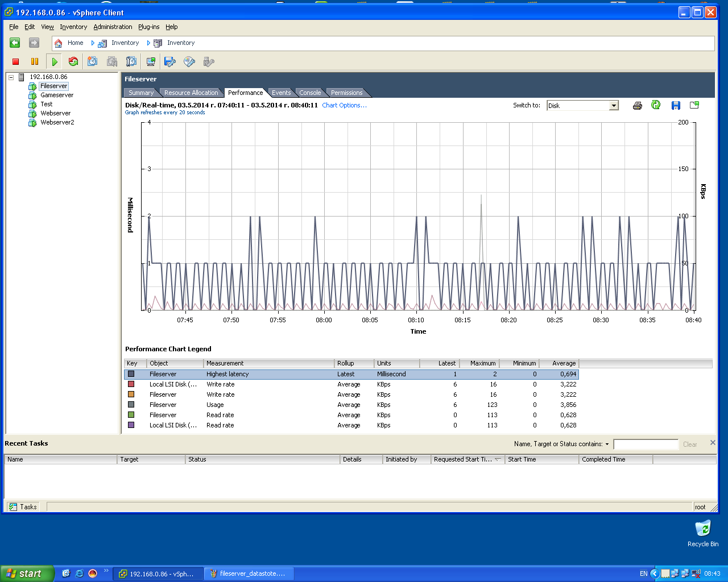Refresh the performance chart
The height and width of the screenshot is (582, 728).
[656, 105]
